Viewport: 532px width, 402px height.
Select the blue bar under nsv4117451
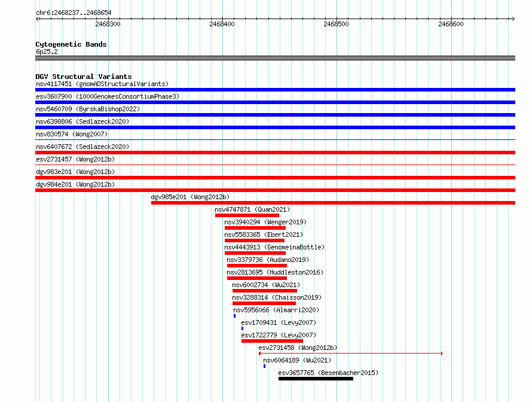point(275,90)
